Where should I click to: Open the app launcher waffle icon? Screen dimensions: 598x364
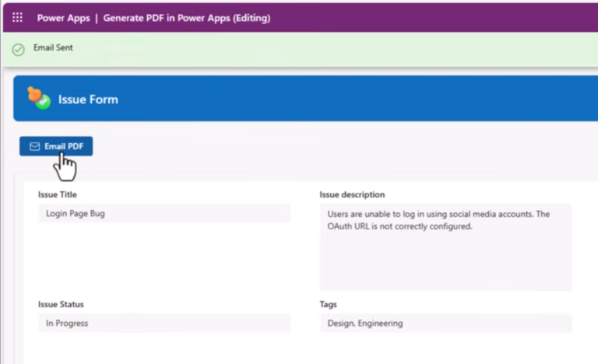click(17, 17)
